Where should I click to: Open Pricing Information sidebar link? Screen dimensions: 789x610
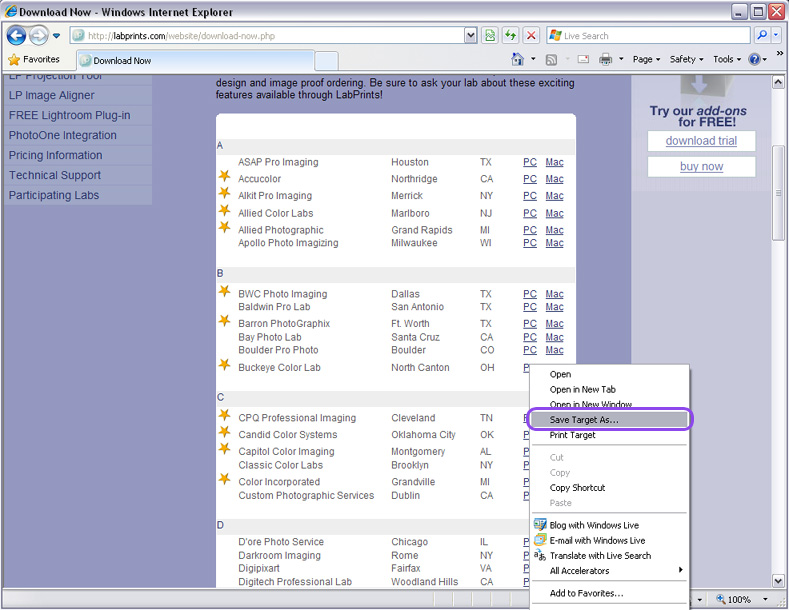tap(55, 155)
